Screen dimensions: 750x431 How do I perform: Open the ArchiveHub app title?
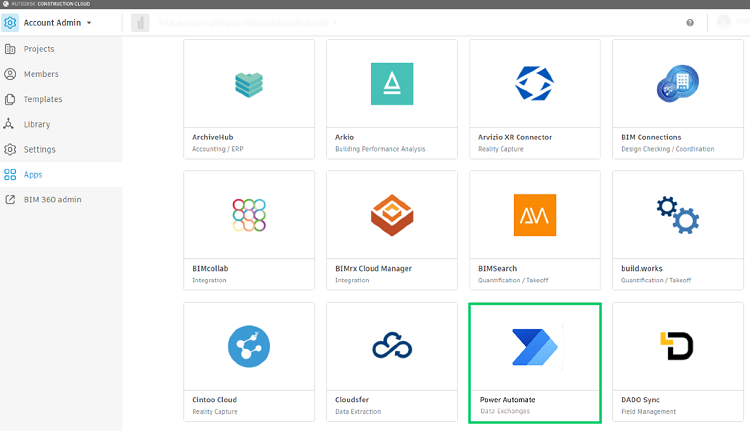(213, 137)
